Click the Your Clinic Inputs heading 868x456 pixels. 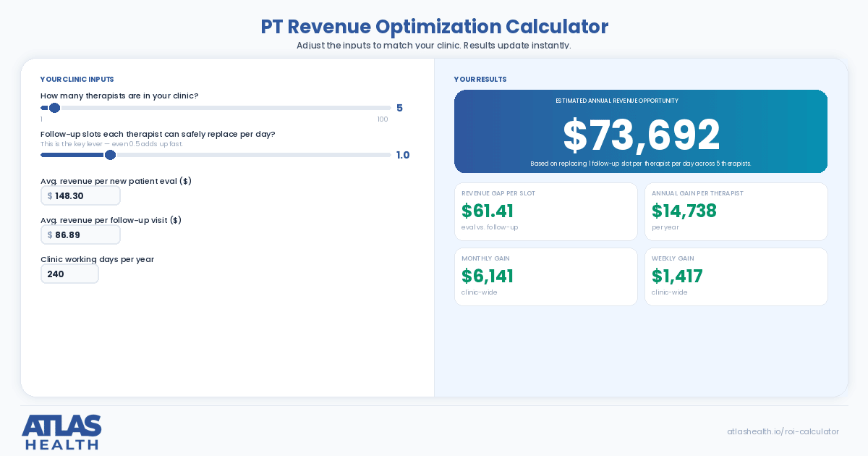click(77, 80)
